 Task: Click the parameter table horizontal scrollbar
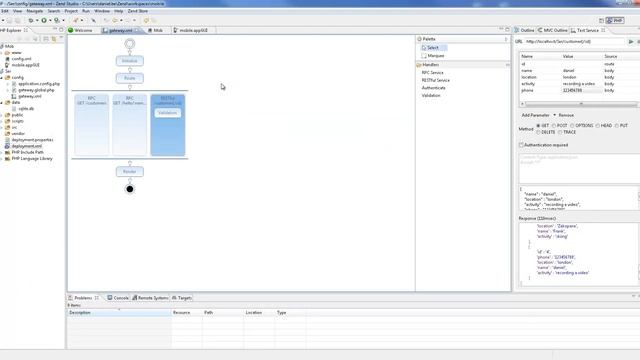(581, 104)
